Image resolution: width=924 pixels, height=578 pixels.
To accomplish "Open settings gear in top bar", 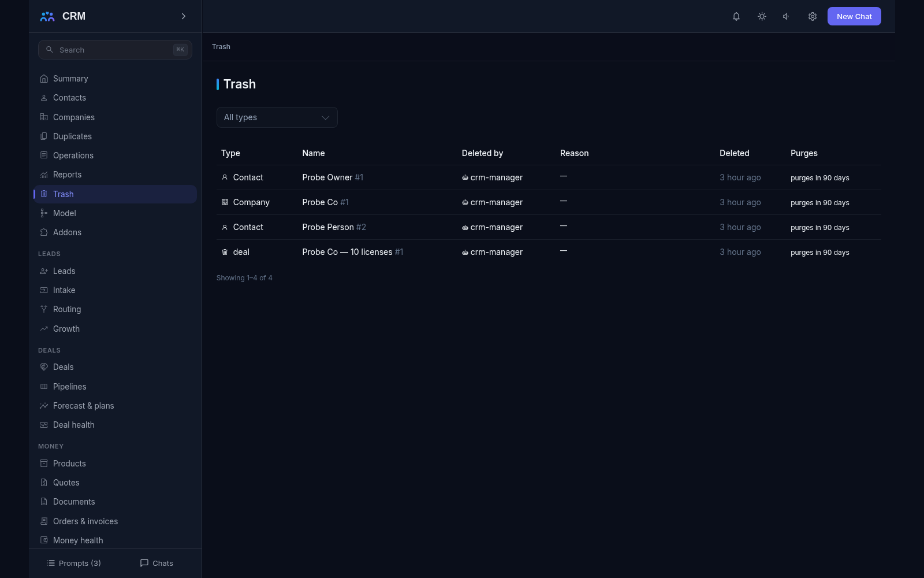I will coord(812,16).
